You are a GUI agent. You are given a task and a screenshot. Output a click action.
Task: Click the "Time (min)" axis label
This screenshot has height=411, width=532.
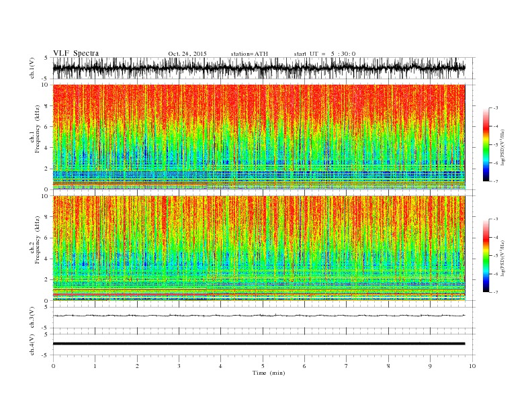(x=269, y=373)
